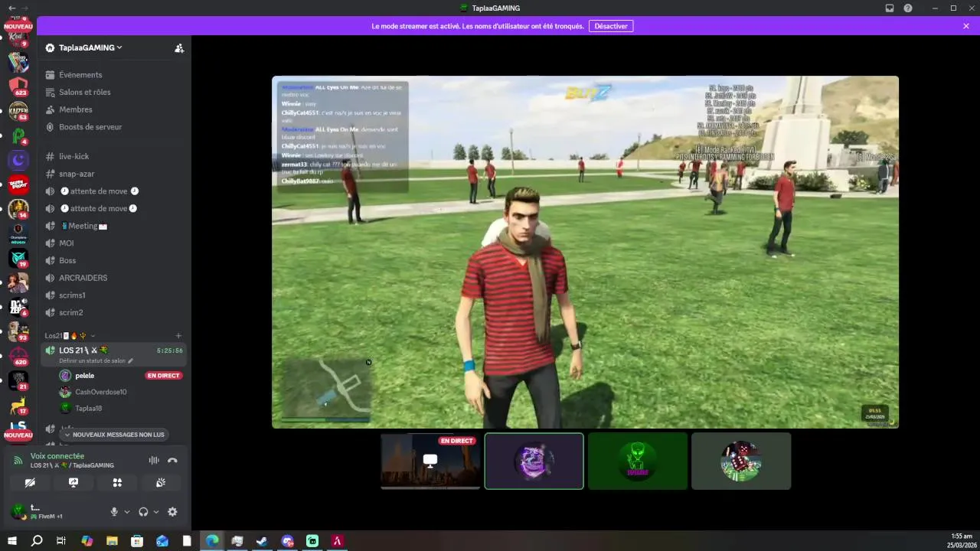Open the invite members icon beside TaplaaGAMING
The image size is (980, 551).
click(x=179, y=47)
